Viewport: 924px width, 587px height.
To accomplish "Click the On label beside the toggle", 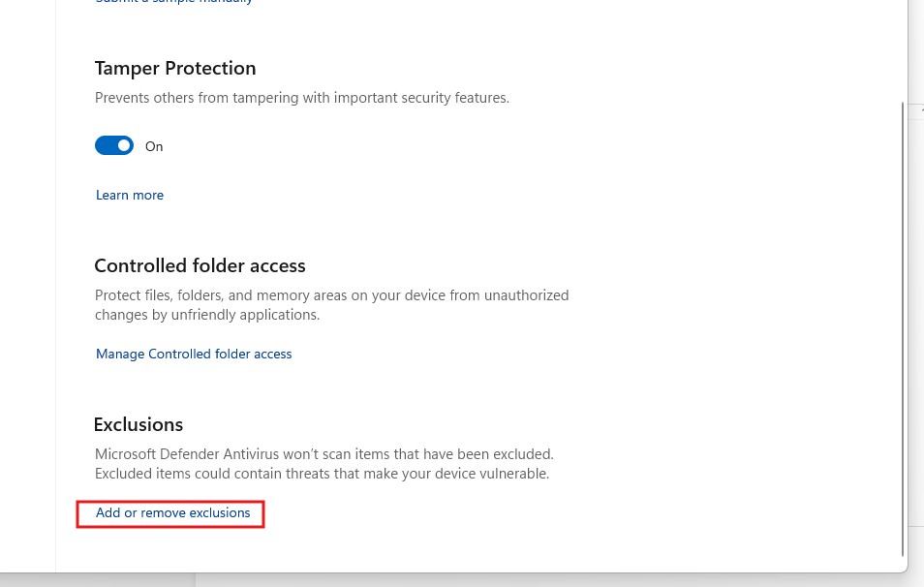I will coord(154,147).
